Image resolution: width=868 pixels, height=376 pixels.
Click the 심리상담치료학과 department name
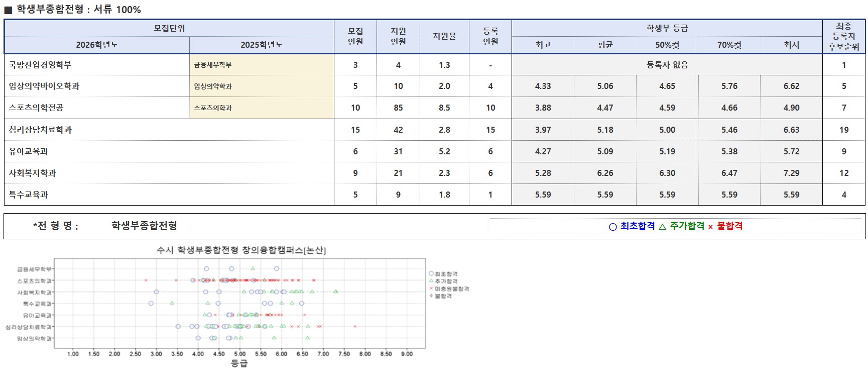(40, 130)
